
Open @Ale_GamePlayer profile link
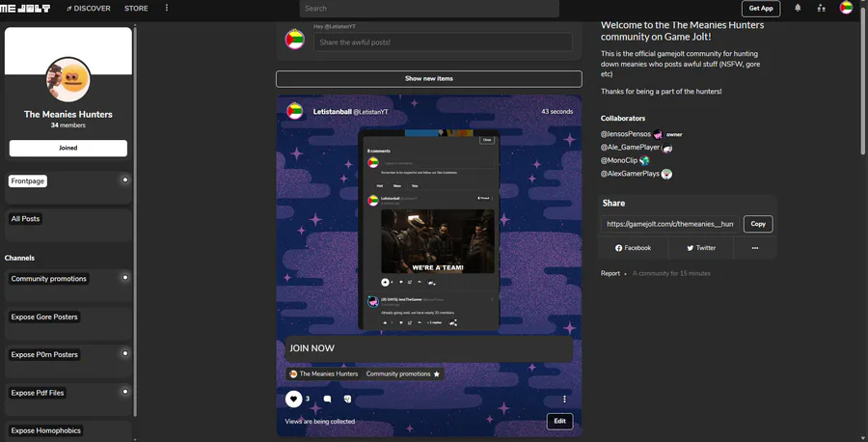[x=630, y=148]
